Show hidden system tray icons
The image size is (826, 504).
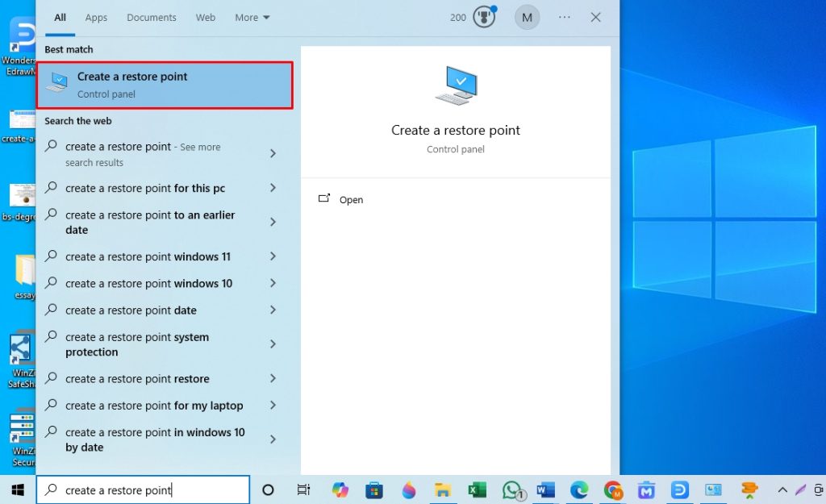pyautogui.click(x=782, y=490)
